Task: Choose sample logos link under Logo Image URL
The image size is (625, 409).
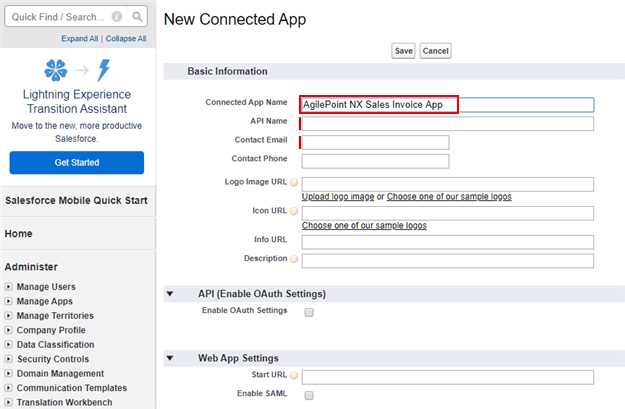Action: pyautogui.click(x=449, y=197)
